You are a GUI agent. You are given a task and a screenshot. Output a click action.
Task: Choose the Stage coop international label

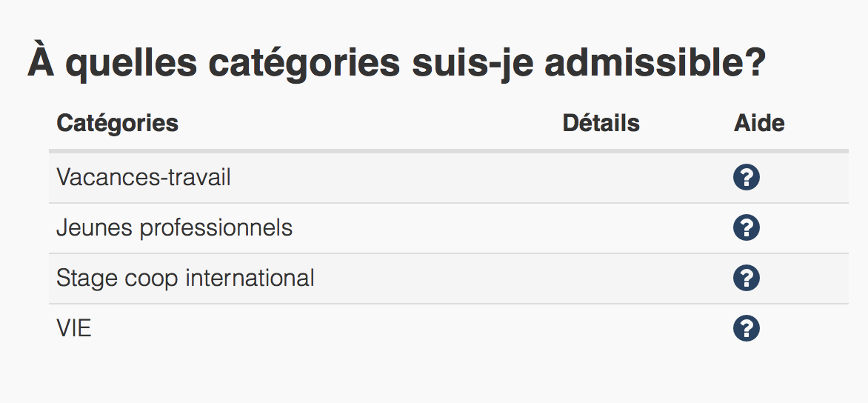click(x=185, y=279)
